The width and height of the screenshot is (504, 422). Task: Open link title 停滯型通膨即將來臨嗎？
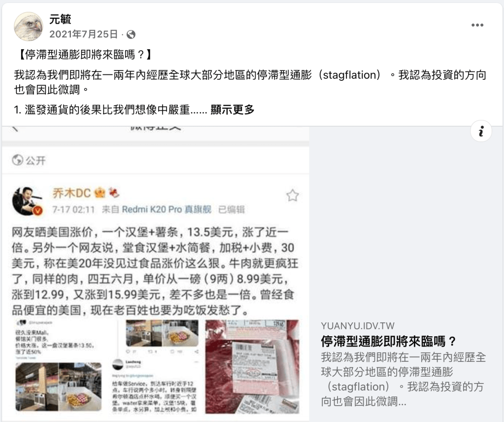(x=388, y=341)
